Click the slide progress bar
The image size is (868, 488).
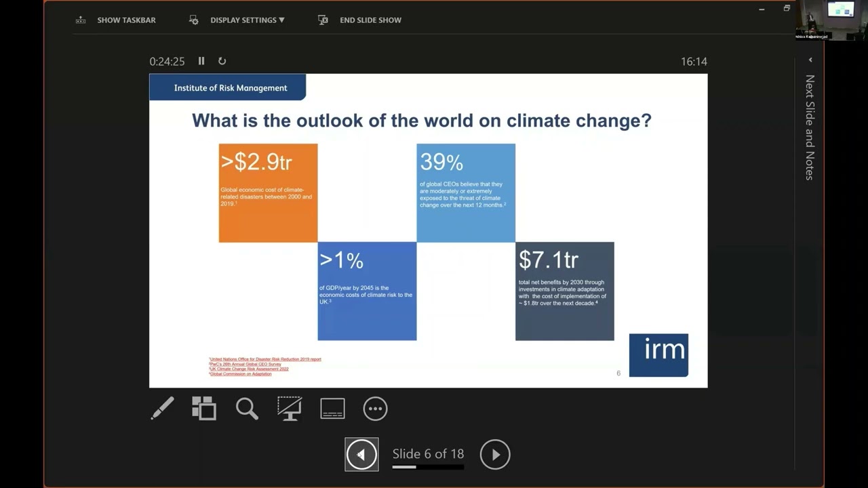pyautogui.click(x=428, y=466)
